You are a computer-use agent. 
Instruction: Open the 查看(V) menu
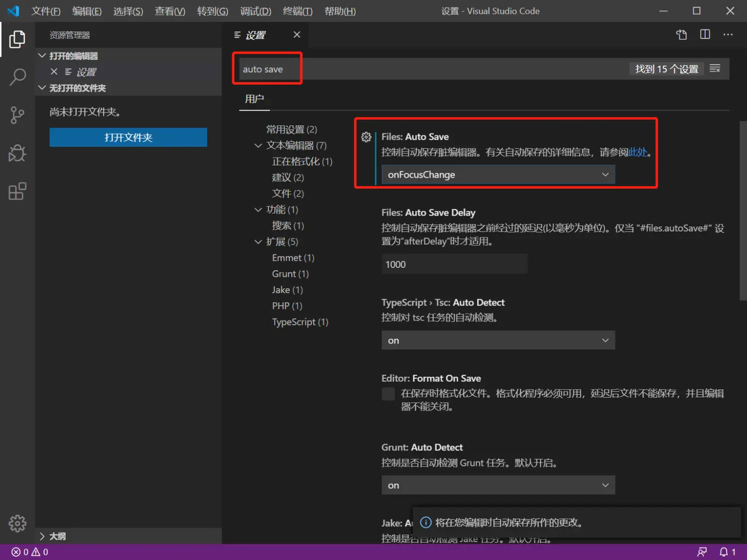170,11
